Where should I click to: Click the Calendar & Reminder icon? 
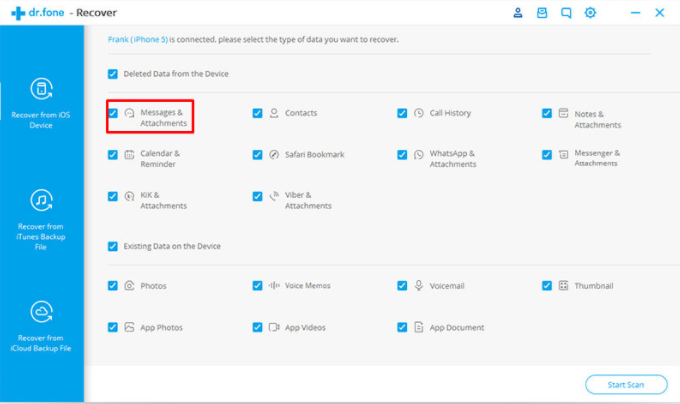pyautogui.click(x=129, y=154)
